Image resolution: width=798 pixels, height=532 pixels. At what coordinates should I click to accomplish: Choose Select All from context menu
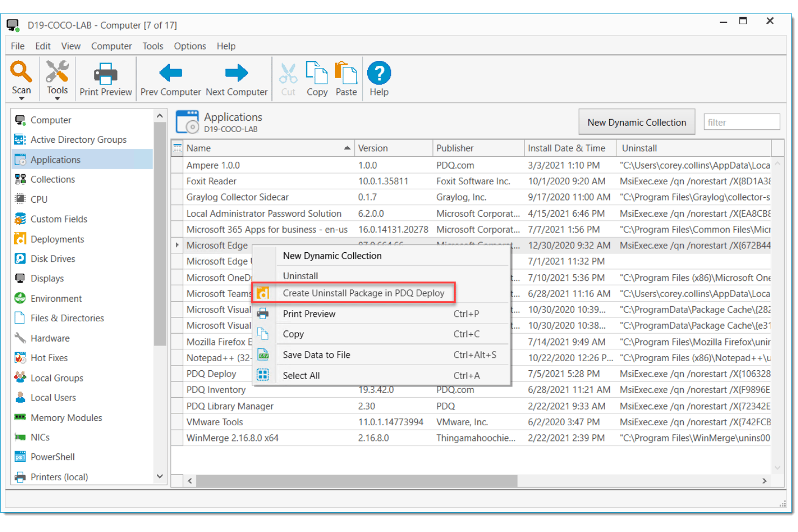pos(382,376)
